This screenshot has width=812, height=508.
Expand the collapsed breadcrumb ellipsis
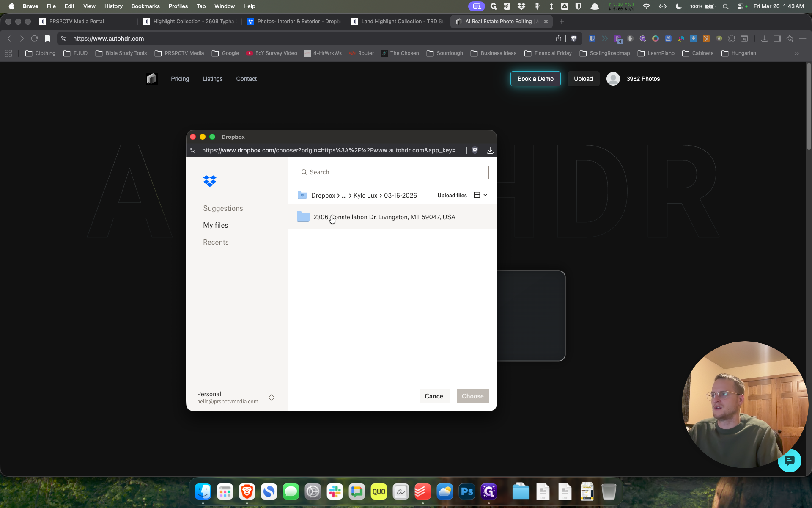tap(344, 196)
